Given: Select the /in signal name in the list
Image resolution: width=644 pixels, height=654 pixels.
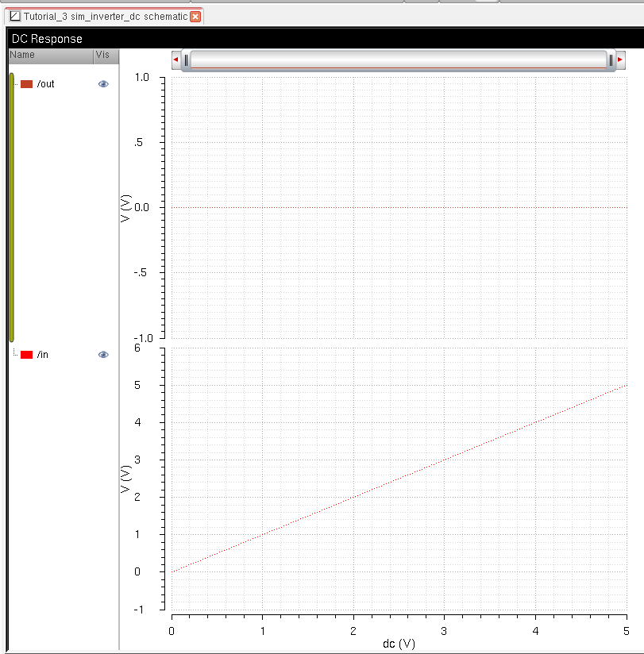Looking at the screenshot, I should tap(43, 354).
